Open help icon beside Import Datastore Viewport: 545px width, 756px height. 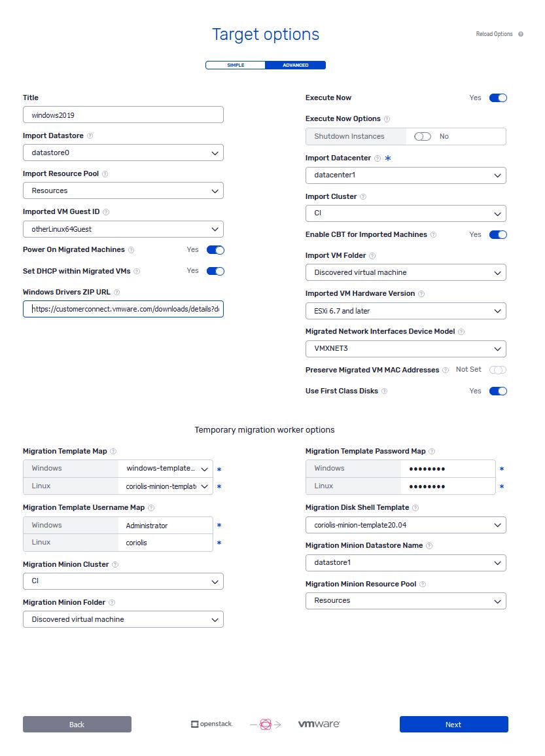tap(90, 136)
